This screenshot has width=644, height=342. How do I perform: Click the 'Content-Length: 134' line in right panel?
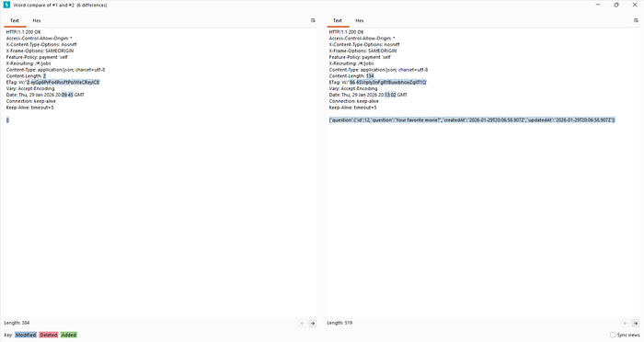[351, 76]
